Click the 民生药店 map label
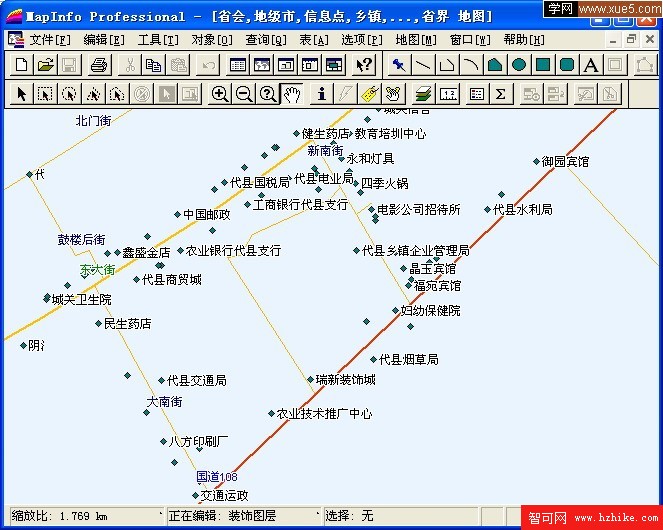 pos(128,324)
